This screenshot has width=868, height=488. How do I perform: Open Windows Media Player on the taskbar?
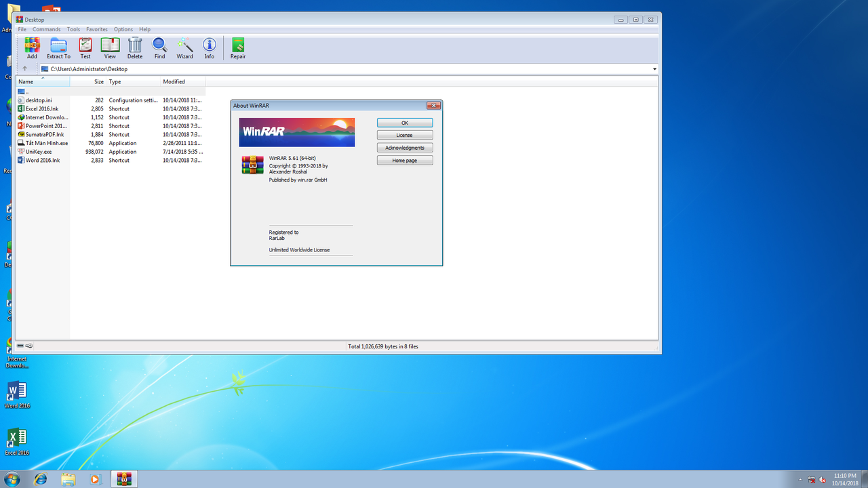coord(95,479)
